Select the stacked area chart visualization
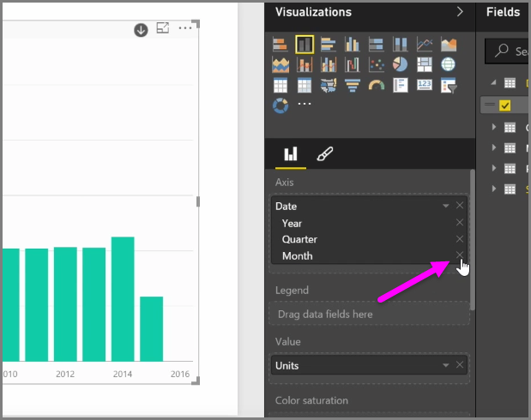Viewport: 531px width, 420px height. coord(280,64)
